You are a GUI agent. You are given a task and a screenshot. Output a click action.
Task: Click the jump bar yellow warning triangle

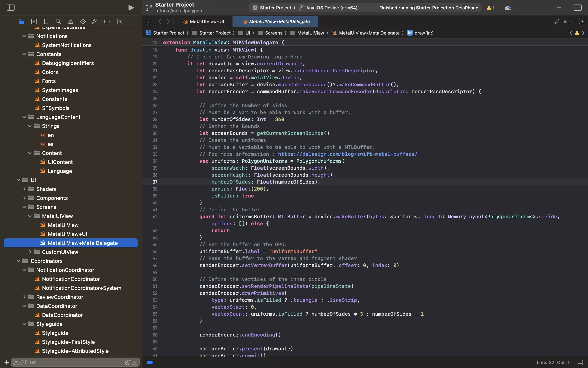577,33
